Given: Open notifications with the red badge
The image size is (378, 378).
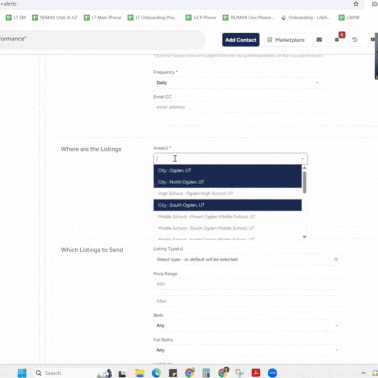Looking at the screenshot, I should (338, 39).
